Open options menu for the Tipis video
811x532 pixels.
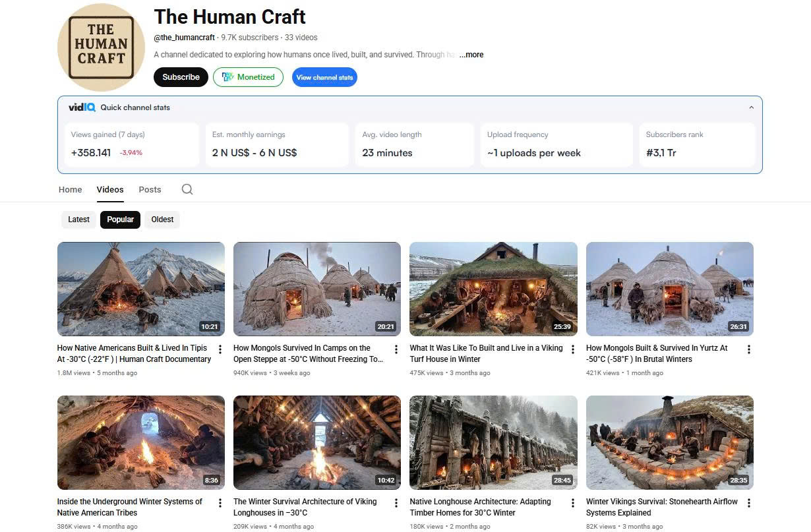[220, 349]
